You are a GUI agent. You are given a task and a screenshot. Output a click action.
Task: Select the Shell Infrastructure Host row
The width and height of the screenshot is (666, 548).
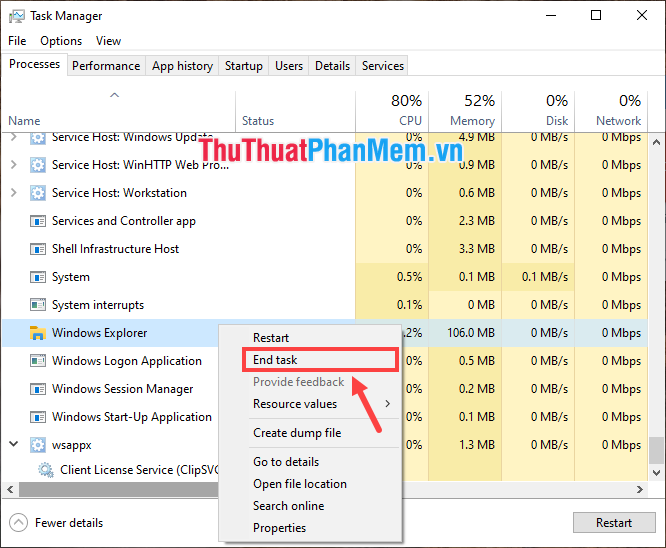pos(325,249)
